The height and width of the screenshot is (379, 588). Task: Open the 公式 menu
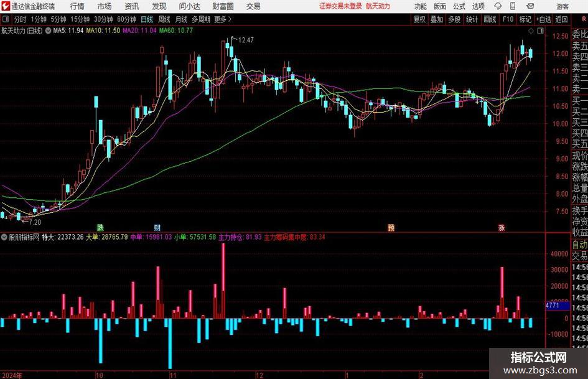[459, 6]
